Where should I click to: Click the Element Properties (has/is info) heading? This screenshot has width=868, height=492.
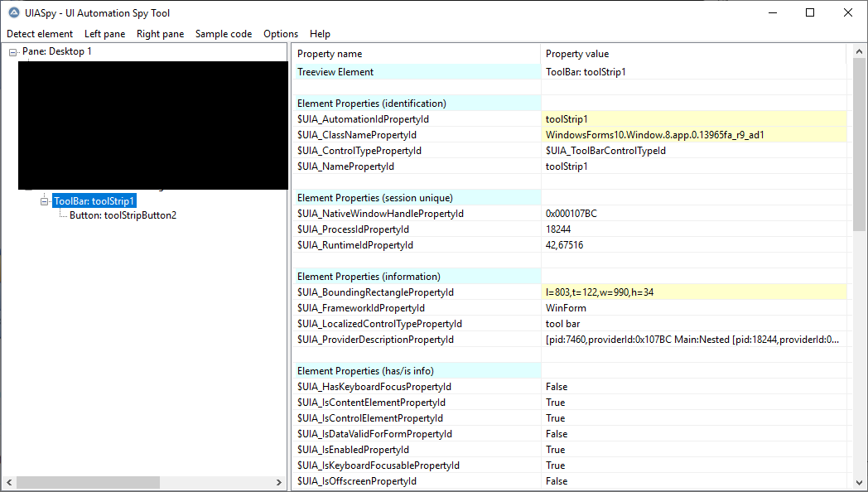pyautogui.click(x=365, y=371)
